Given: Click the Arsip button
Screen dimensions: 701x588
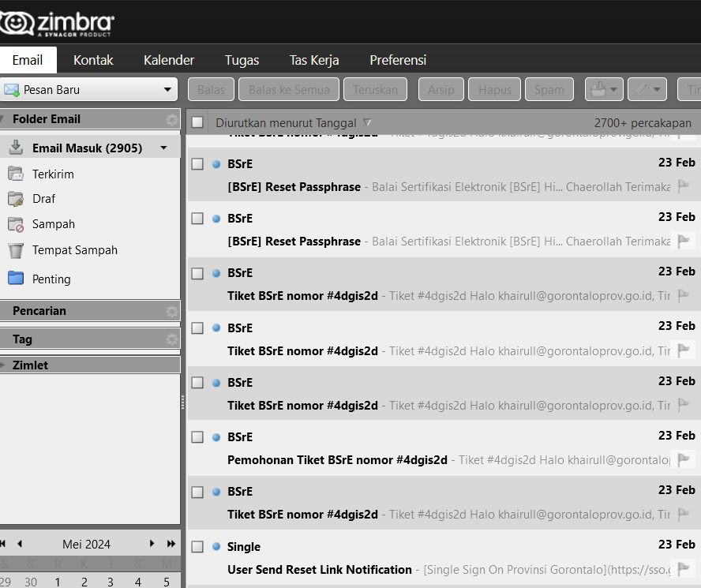Looking at the screenshot, I should [x=440, y=89].
